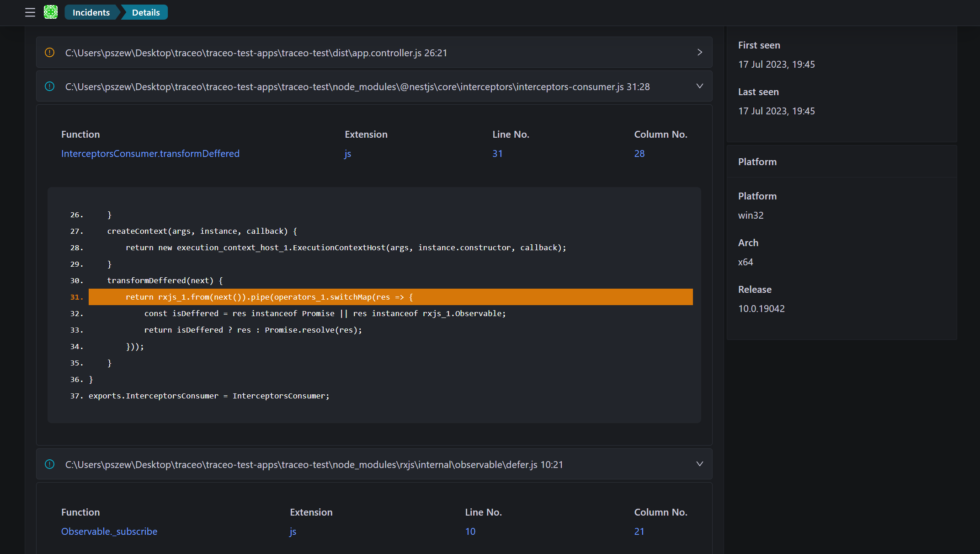Click InterceptorsConsumer.transformDeffered function link

click(150, 154)
